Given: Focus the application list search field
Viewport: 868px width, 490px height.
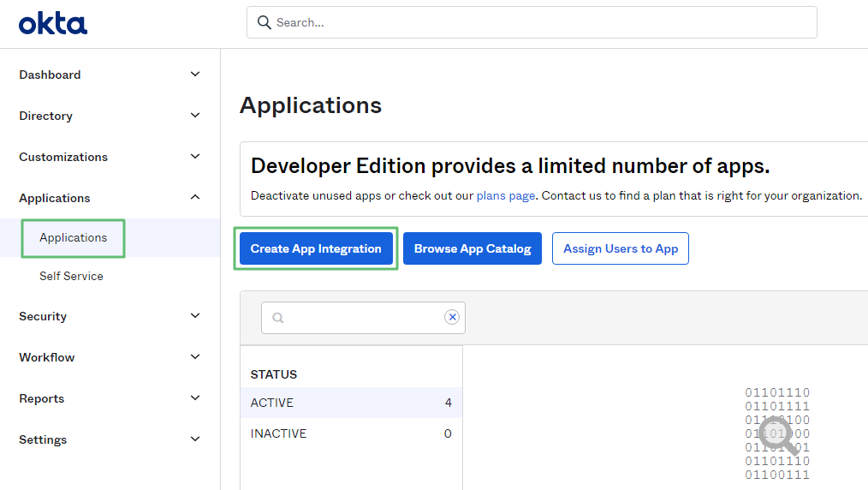Looking at the screenshot, I should pyautogui.click(x=363, y=317).
